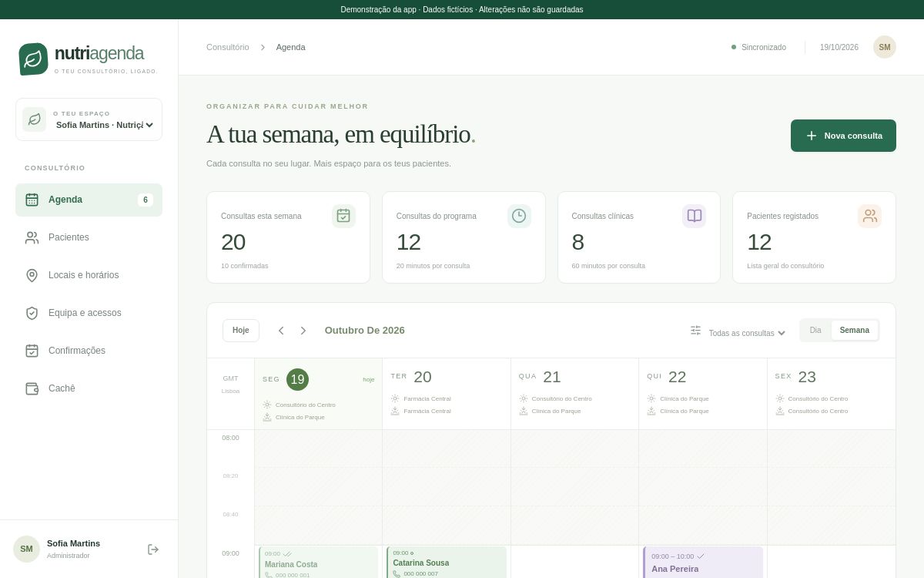This screenshot has height=578, width=924.
Task: Click the calendar-check icon on Consultas esta semana card
Action: (343, 216)
